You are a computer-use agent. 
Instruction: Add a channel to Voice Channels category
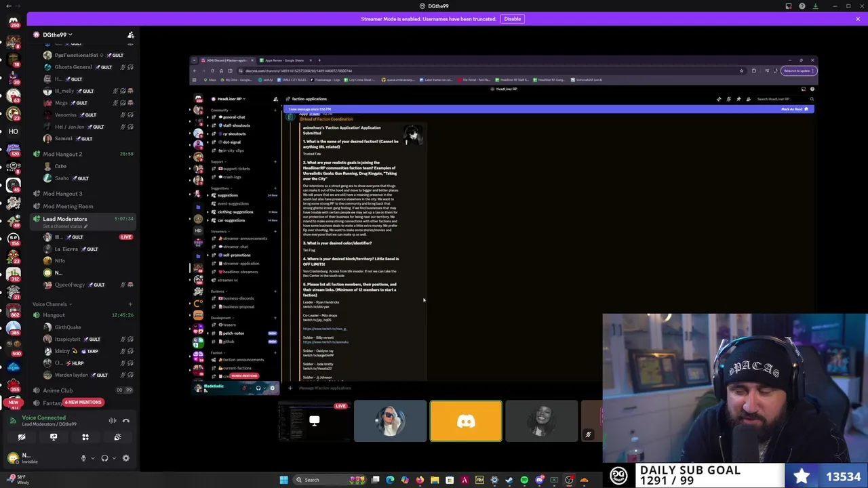coord(130,304)
